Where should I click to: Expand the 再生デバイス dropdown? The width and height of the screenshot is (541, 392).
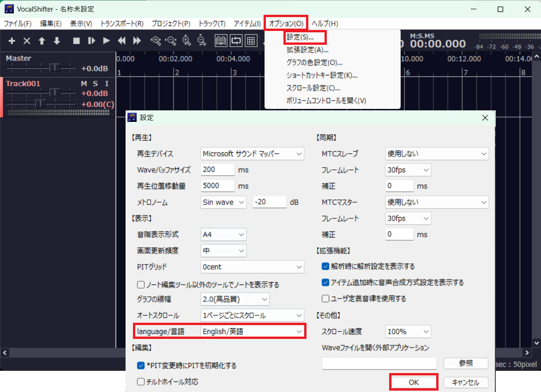[x=252, y=154]
